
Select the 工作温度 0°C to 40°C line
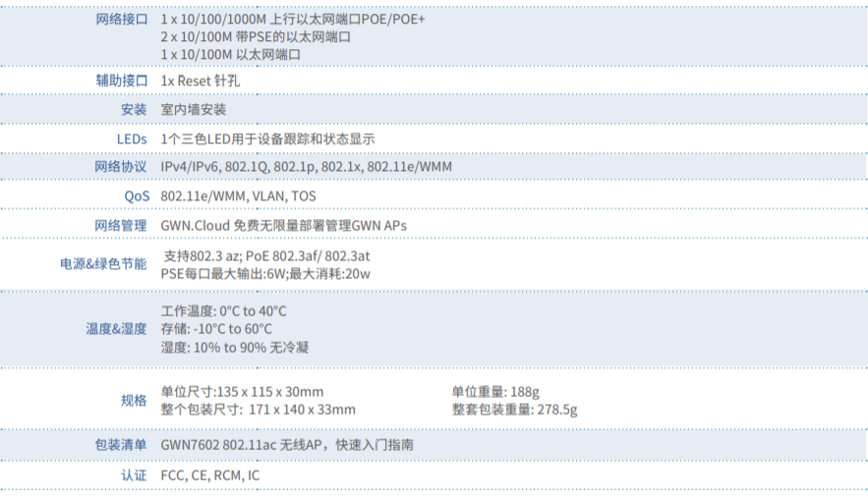pyautogui.click(x=223, y=311)
